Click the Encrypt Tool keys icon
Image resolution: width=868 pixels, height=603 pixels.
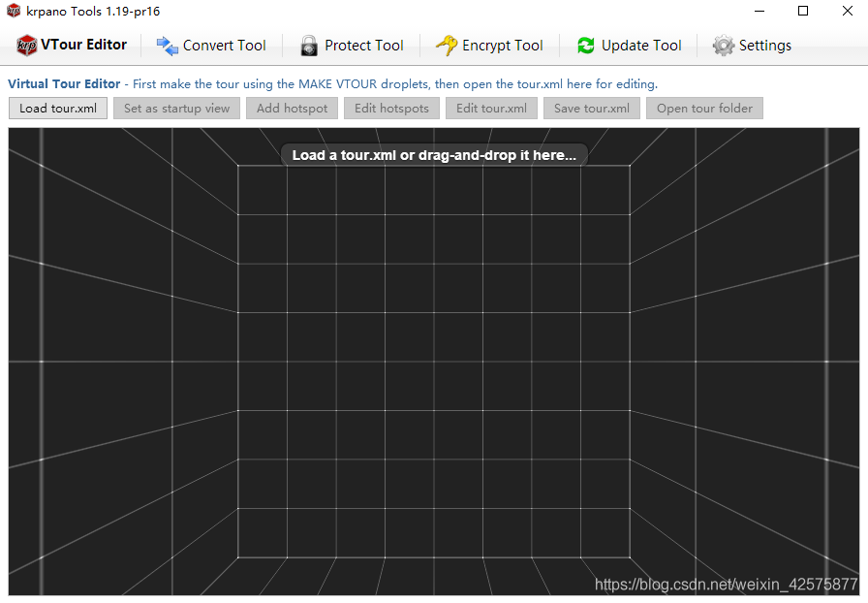click(447, 45)
